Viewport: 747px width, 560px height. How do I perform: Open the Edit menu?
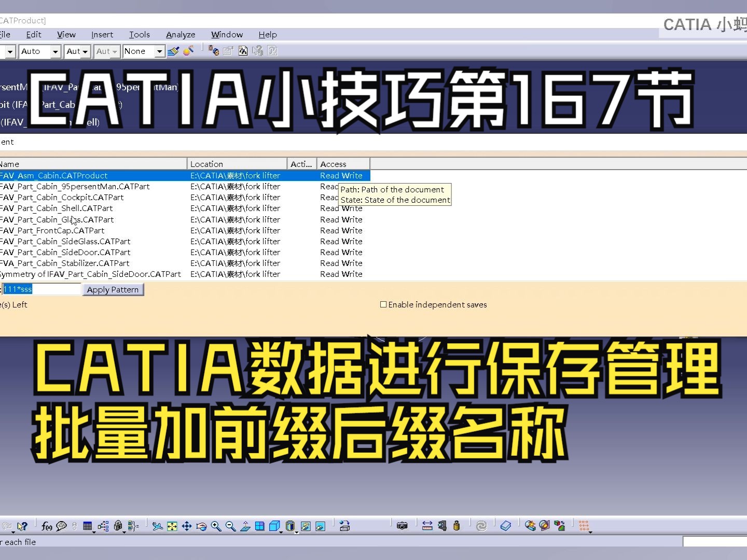click(34, 35)
